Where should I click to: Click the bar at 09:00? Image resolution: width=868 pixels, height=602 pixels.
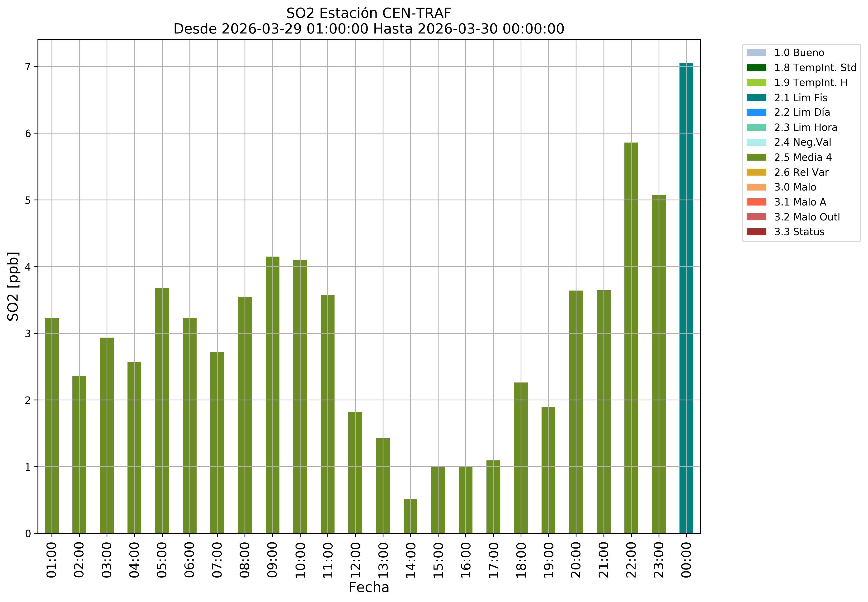tap(273, 395)
